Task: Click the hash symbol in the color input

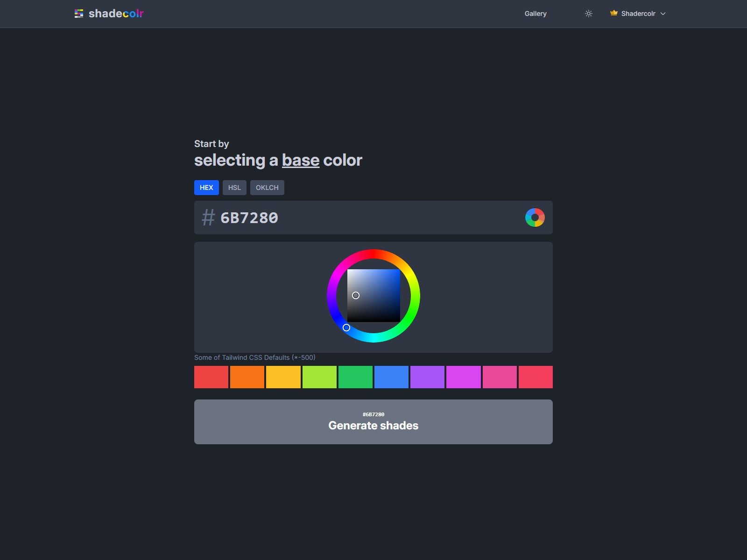Action: point(207,217)
